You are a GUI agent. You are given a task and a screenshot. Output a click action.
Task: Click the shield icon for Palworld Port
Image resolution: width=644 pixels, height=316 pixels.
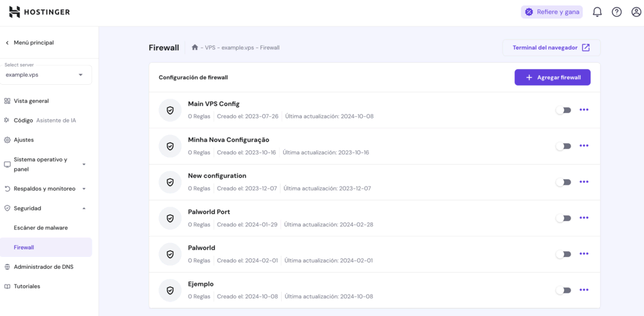(170, 218)
